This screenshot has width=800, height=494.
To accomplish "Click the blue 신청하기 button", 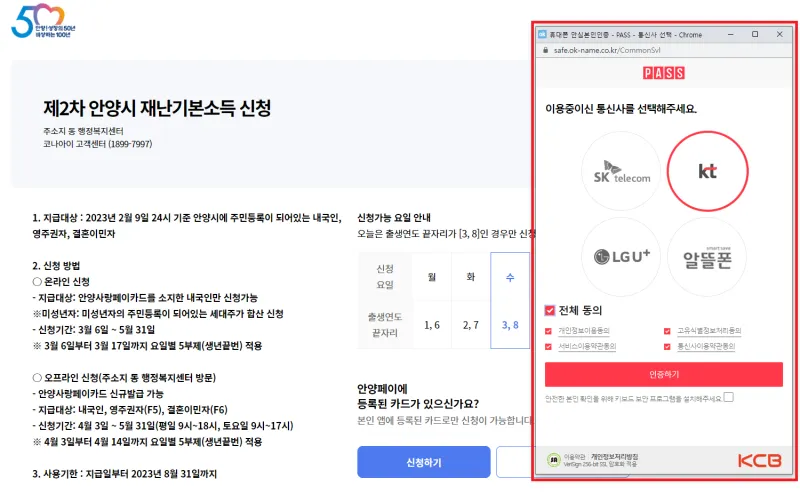I will click(x=423, y=462).
